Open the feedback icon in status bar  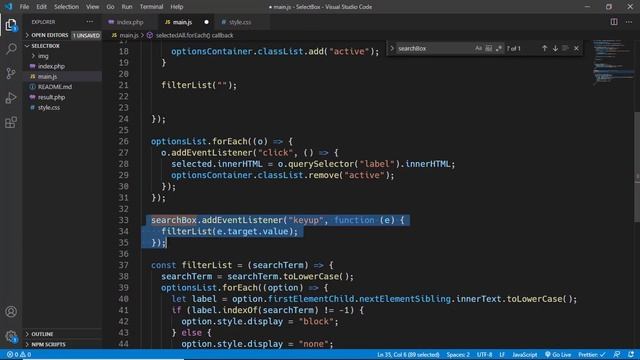(617, 354)
